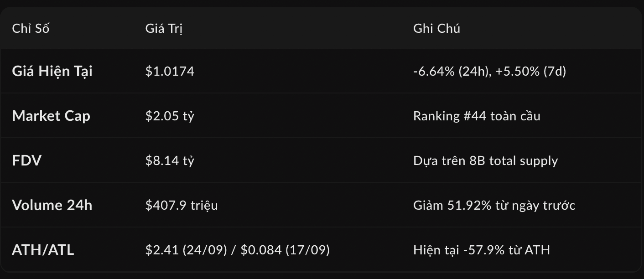644x279 pixels.
Task: Click the $2.41 (24/09) ATH value
Action: point(186,250)
